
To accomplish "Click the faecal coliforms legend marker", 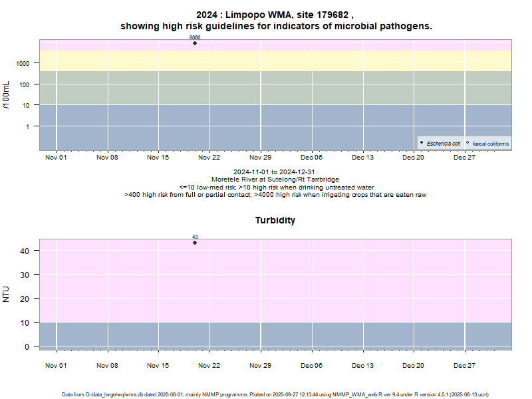I will tap(467, 143).
